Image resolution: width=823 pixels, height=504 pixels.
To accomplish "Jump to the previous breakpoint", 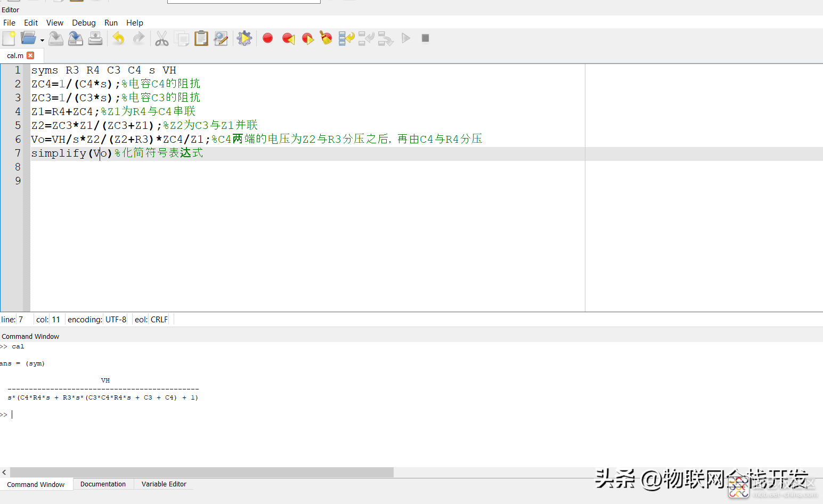I will (x=288, y=38).
